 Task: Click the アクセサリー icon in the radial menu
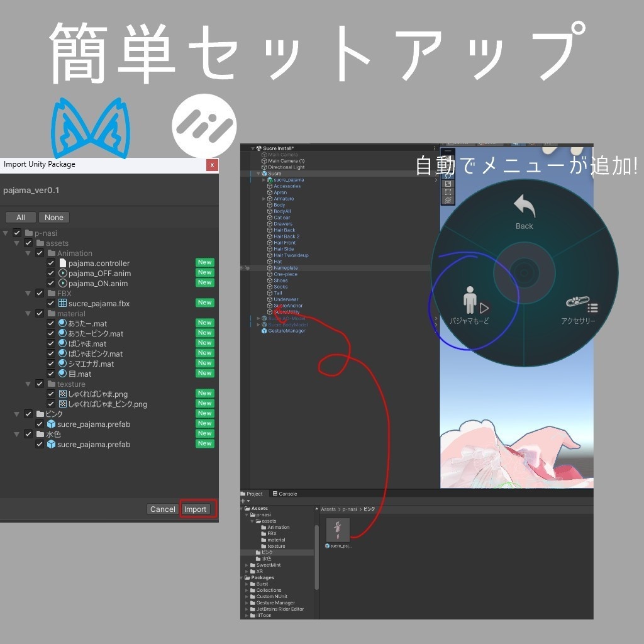point(579,303)
